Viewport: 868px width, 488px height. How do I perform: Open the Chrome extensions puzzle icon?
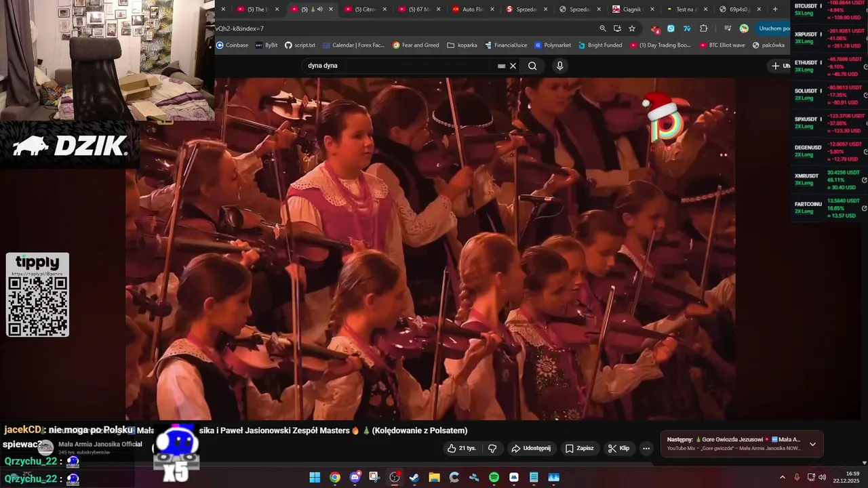pyautogui.click(x=703, y=28)
